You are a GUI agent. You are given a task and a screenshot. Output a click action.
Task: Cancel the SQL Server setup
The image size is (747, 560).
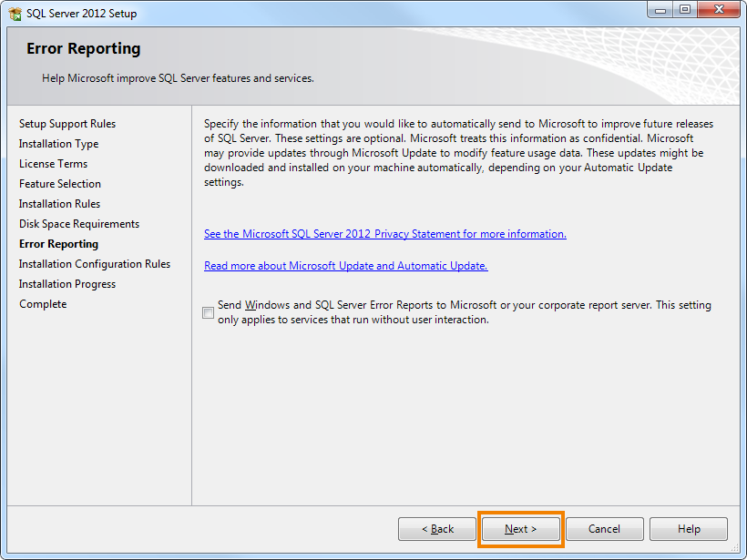(x=605, y=529)
